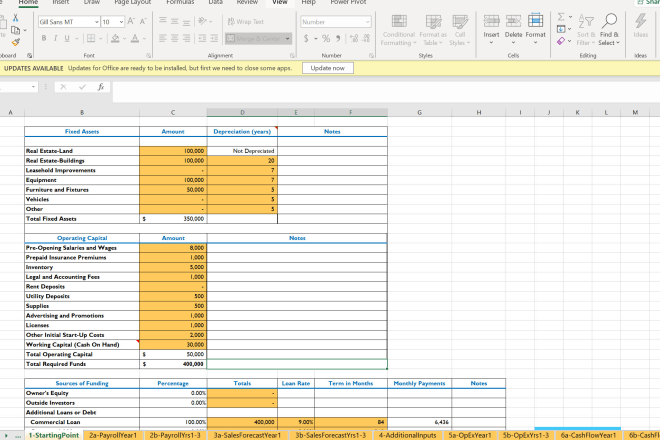Decrease font size with smaller A icon
The width and height of the screenshot is (660, 440).
[x=143, y=21]
